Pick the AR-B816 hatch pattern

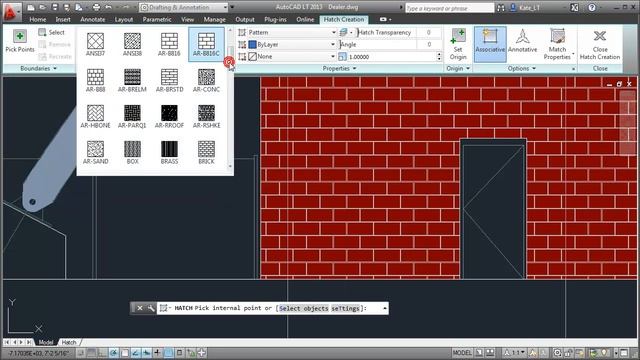coord(169,44)
